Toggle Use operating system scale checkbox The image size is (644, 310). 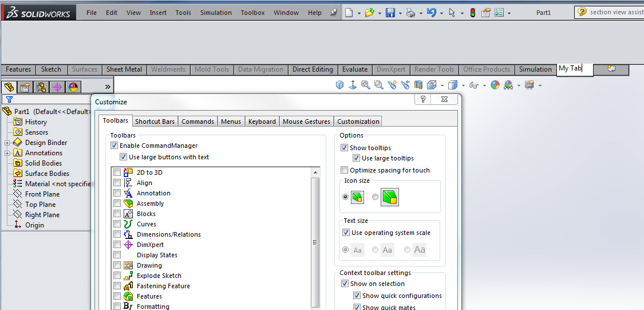346,233
